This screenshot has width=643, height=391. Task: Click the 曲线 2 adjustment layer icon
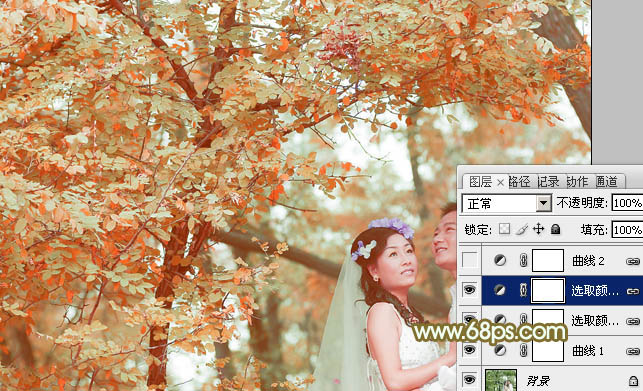pyautogui.click(x=499, y=261)
